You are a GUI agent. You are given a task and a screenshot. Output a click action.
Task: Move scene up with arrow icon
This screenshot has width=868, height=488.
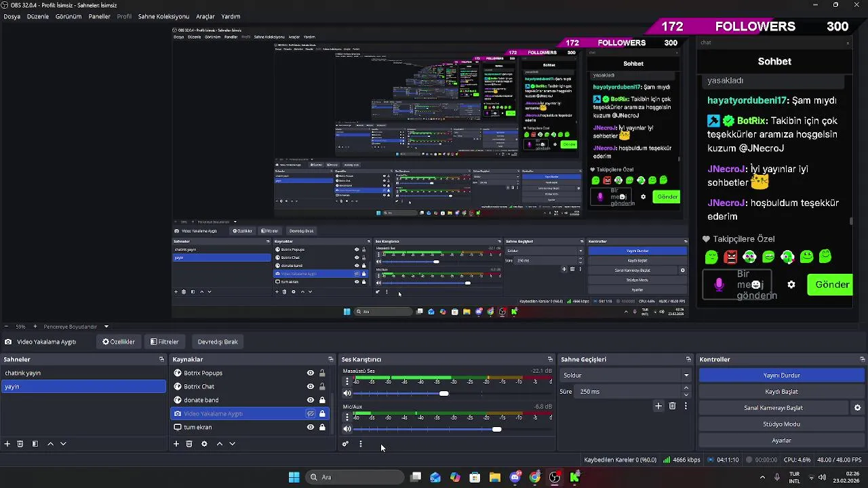[50, 444]
